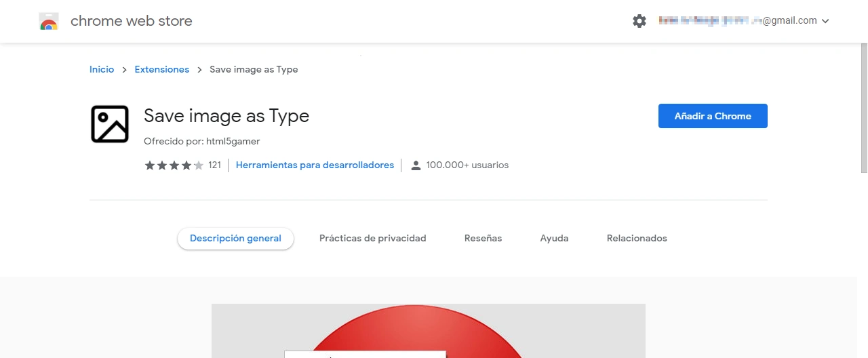Select the Descripción general tab
The width and height of the screenshot is (868, 358).
pyautogui.click(x=235, y=238)
